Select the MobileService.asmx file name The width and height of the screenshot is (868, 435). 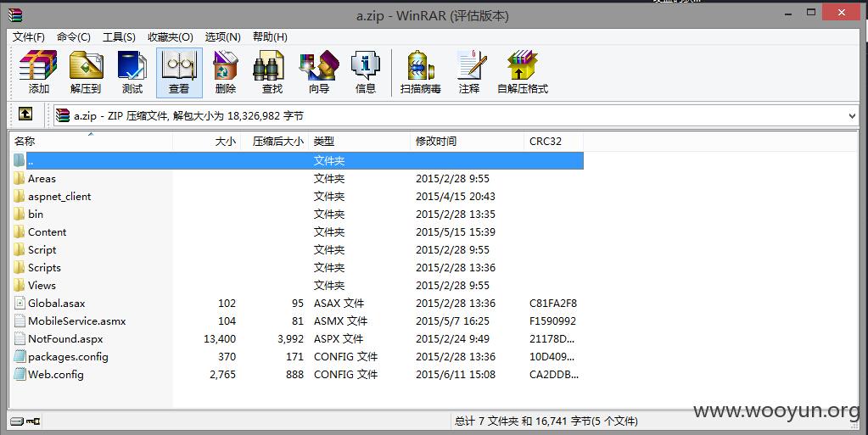point(77,321)
